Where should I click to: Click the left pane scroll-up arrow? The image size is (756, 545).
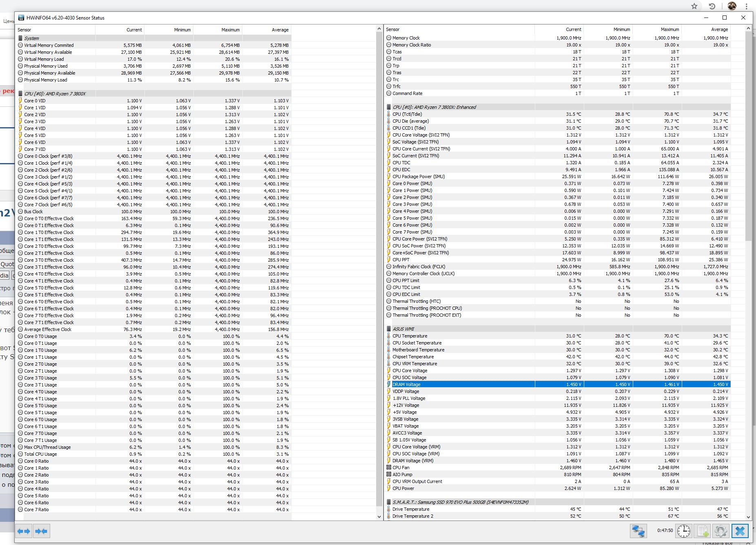point(379,29)
